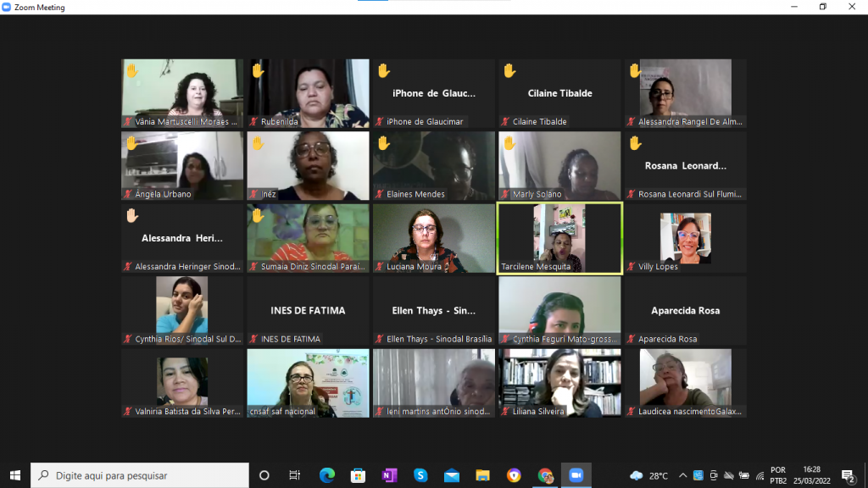This screenshot has width=868, height=488.
Task: Click the Windows search input field
Action: 140,475
